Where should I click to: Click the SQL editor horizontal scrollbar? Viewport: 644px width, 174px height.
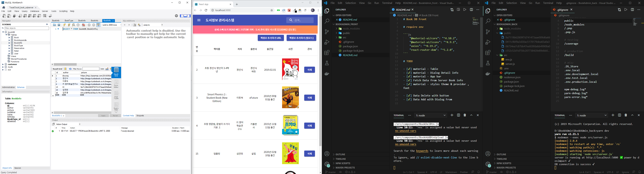[x=65, y=64]
